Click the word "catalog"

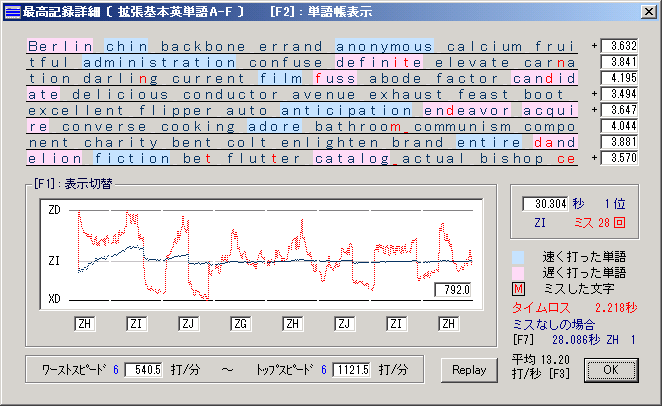352,159
